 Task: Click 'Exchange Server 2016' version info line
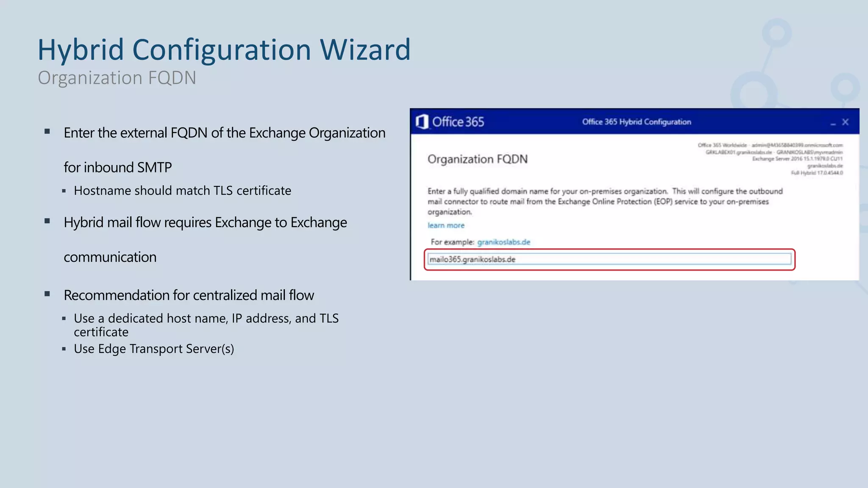pyautogui.click(x=797, y=159)
